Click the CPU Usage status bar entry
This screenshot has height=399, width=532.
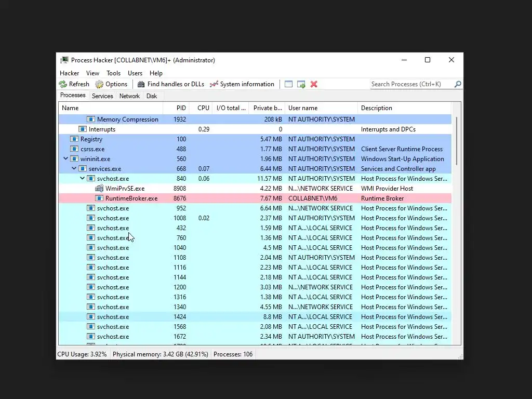click(82, 354)
